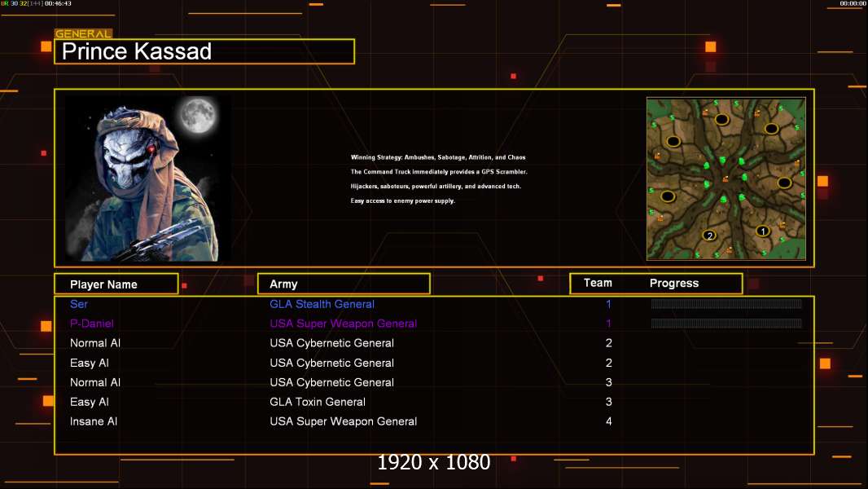Click the Winning Strategy description line
Viewport: 868px width, 489px height.
[x=438, y=157]
